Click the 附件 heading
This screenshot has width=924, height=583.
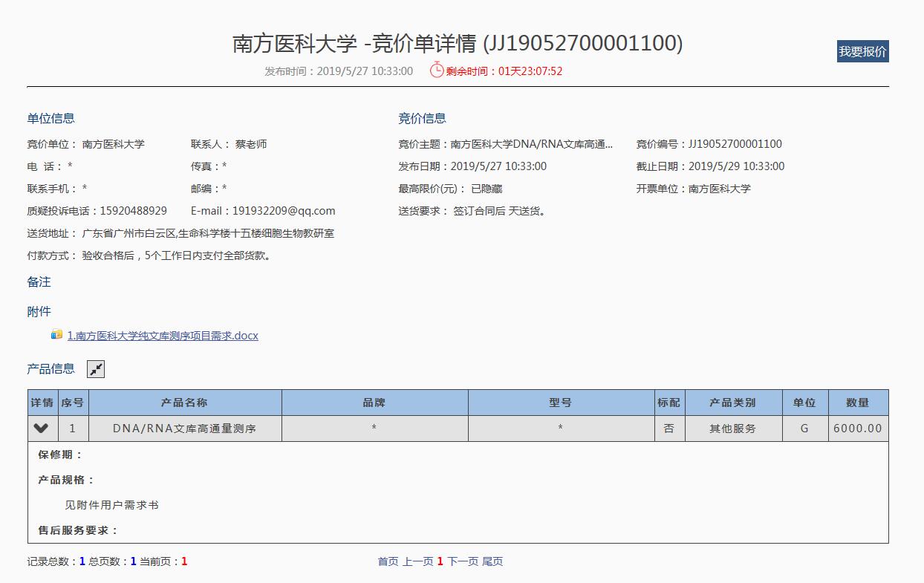coord(39,312)
